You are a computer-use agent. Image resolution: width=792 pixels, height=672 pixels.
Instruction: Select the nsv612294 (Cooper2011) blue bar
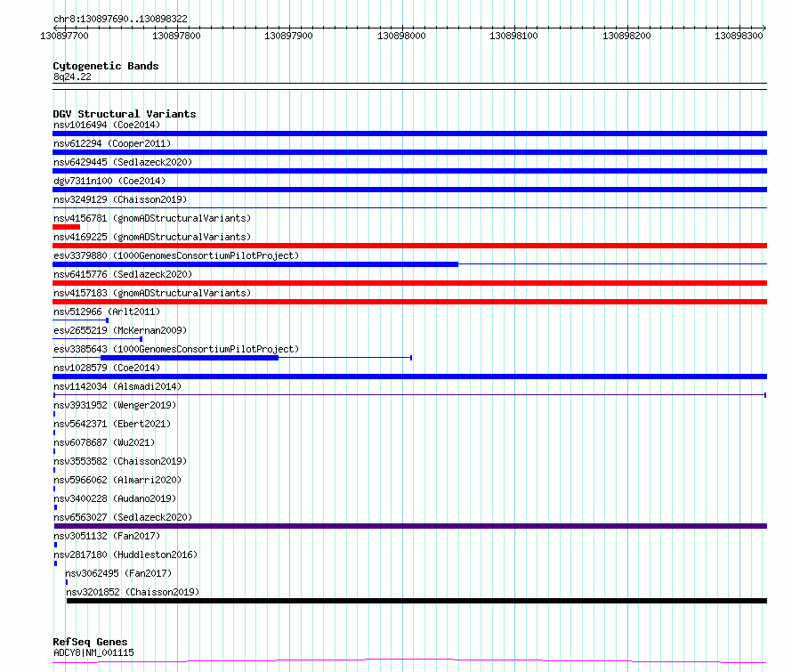409,152
